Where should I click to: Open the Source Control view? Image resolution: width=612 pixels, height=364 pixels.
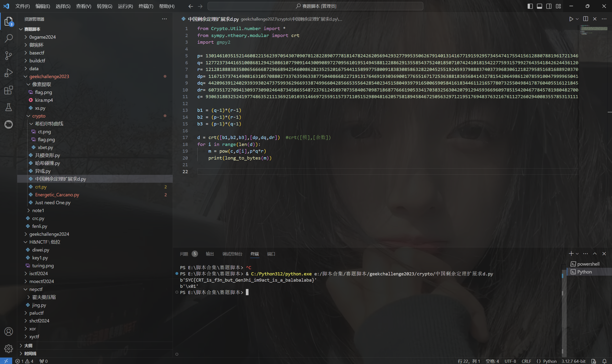(9, 55)
